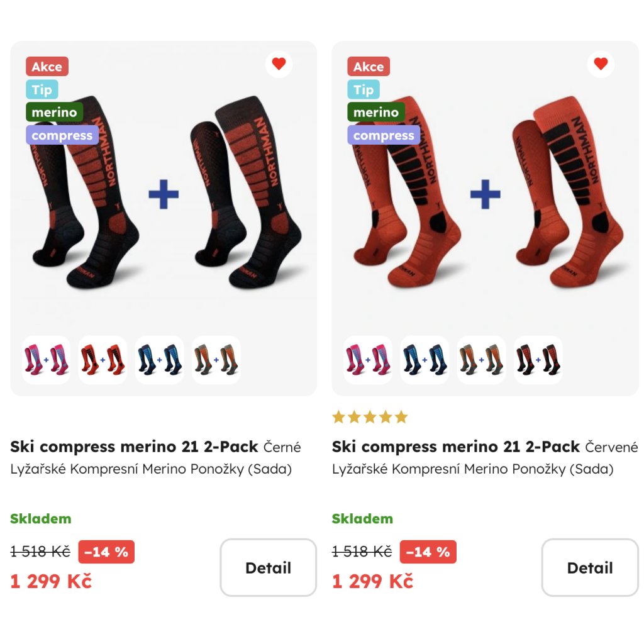Open Detail for the Červené socks

point(590,568)
